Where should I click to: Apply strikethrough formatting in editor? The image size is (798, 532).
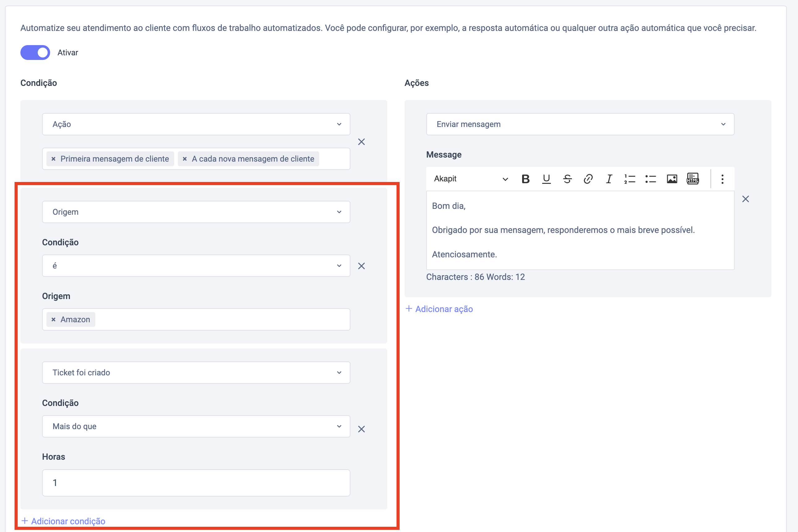click(567, 179)
